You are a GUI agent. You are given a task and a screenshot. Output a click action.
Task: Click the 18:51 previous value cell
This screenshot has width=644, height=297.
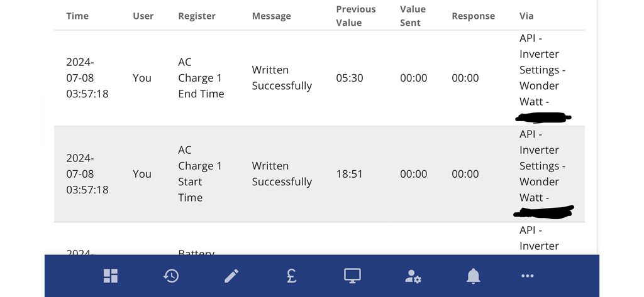(x=349, y=174)
